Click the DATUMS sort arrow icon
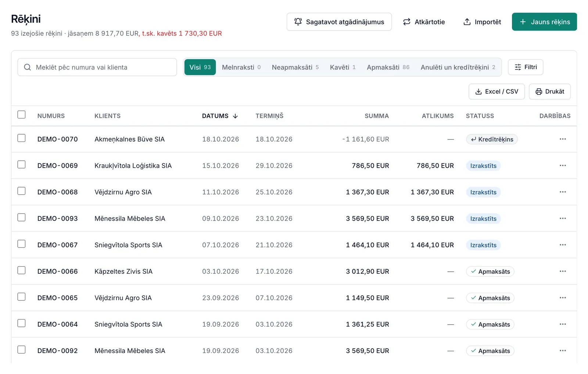This screenshot has height=374, width=588. pos(235,116)
